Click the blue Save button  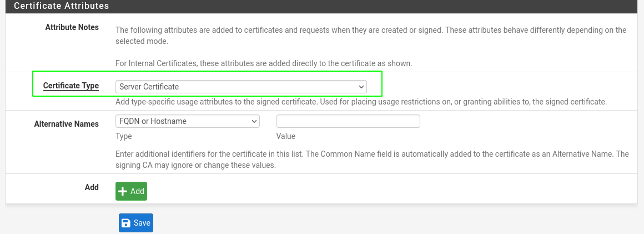tap(136, 223)
